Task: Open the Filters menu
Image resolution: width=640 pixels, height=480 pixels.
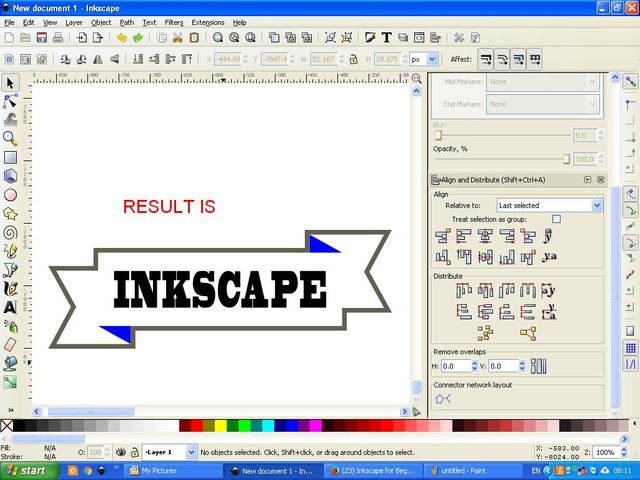Action: pos(174,22)
